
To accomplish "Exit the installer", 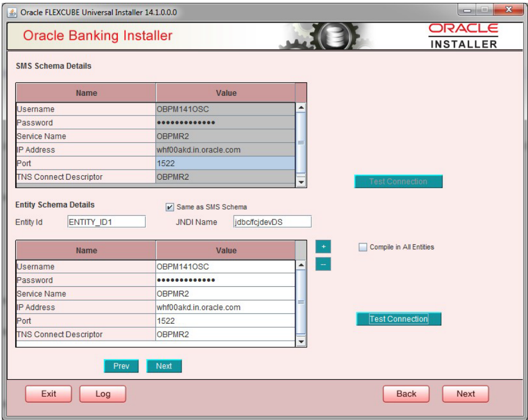I will [x=49, y=394].
